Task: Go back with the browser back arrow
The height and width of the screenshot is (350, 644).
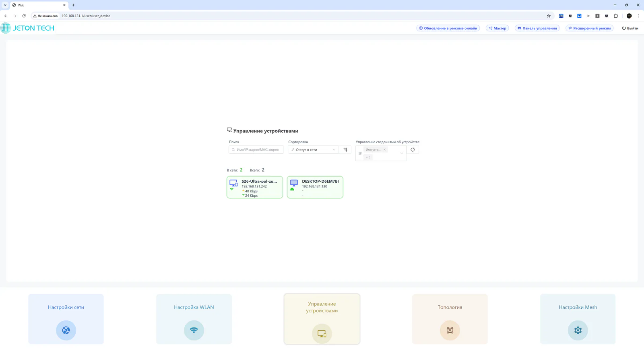Action: 6,16
